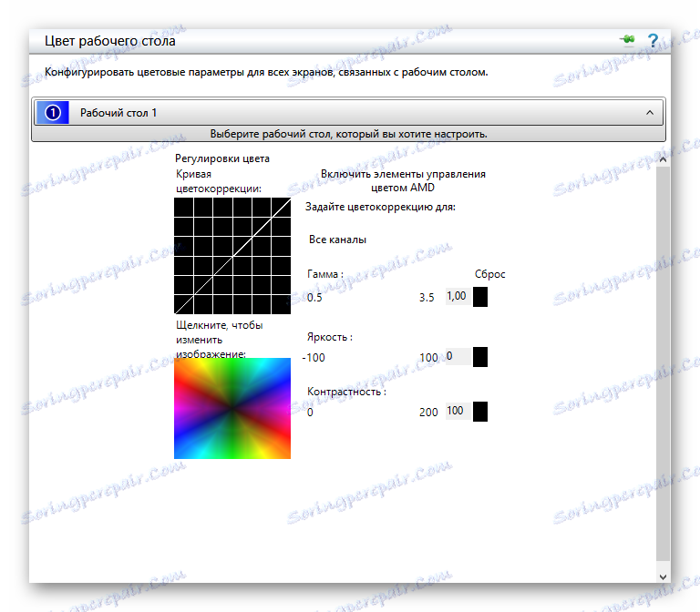The image size is (700, 612).
Task: Click the Brightness value field showing 0
Action: 458,356
